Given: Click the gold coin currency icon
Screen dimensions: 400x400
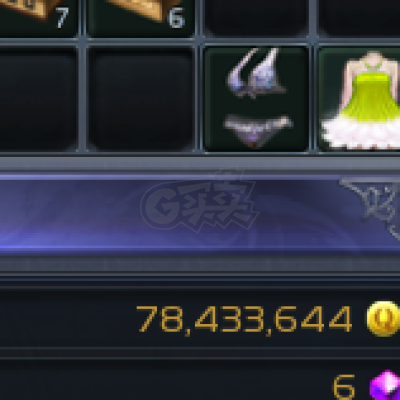Looking at the screenshot, I should point(383,318).
